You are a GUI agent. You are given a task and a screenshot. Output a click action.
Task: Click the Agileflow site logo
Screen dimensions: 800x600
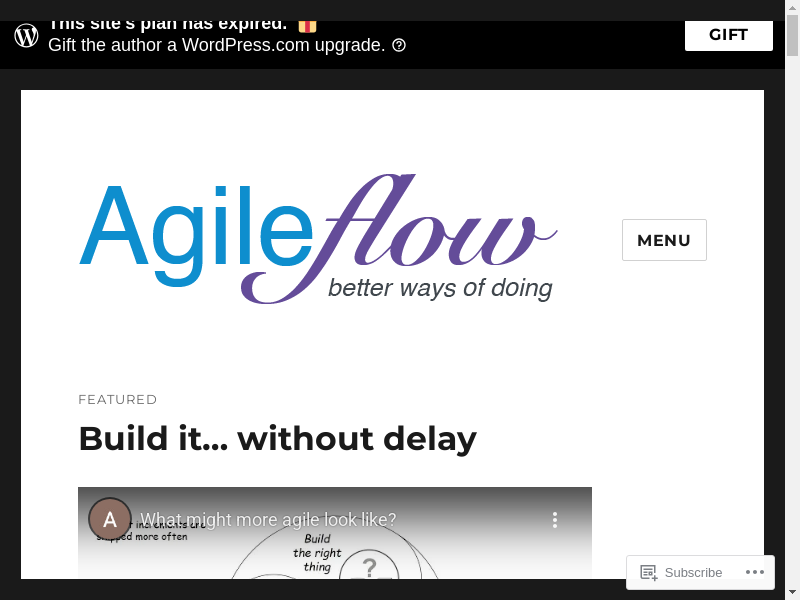click(318, 238)
